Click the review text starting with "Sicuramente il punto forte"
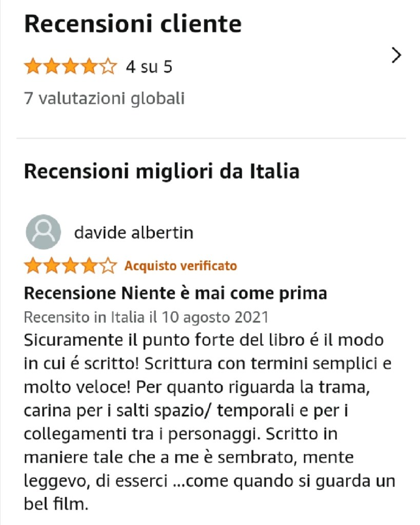Screen dimensions: 420x525 coord(209,422)
